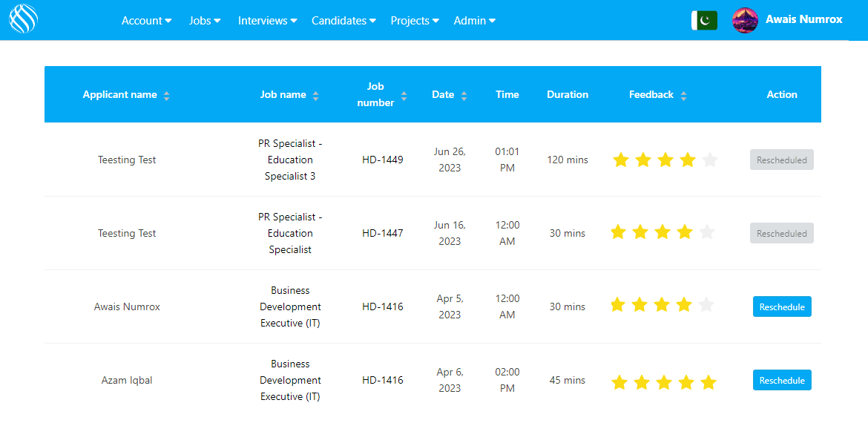Click Reschedule for Awais Numrox's interview
Viewport: 868px width, 446px height.
(782, 306)
